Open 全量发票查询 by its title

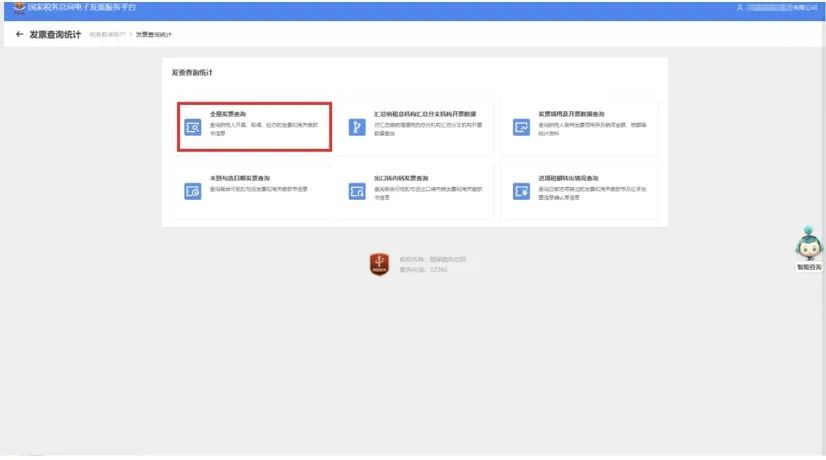tap(227, 113)
